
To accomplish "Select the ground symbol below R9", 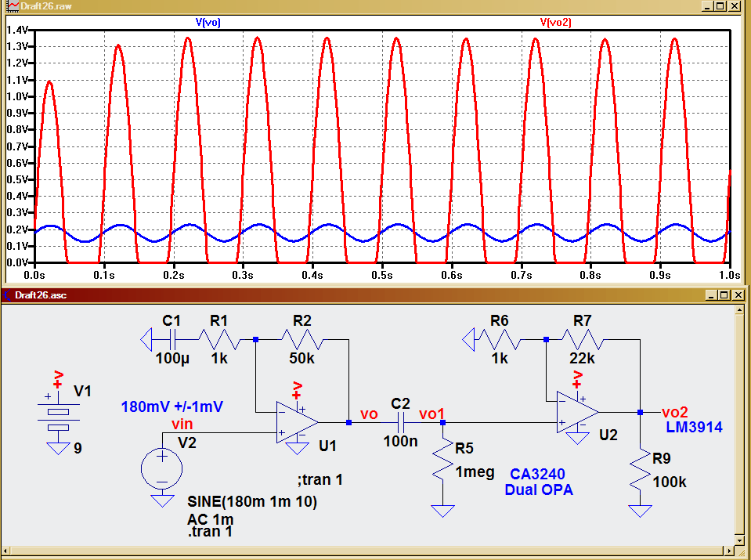I will [640, 511].
